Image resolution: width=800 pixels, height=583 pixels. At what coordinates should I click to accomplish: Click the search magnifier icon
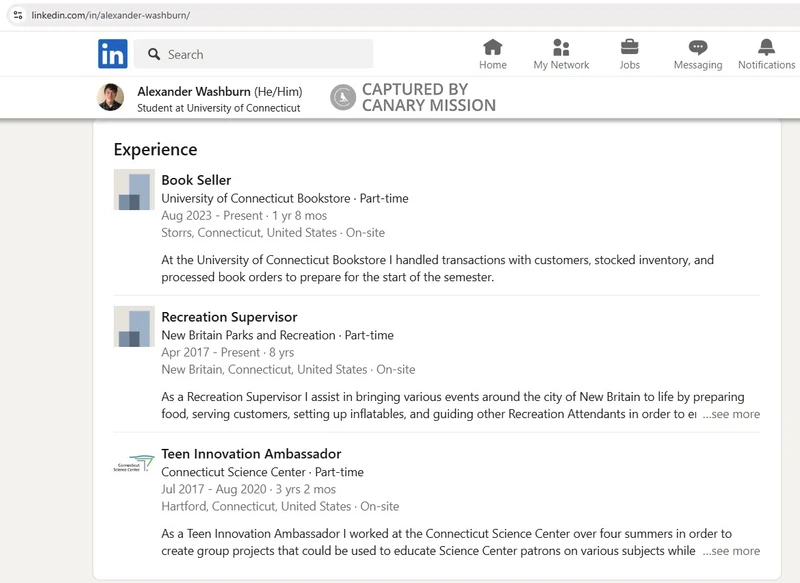click(x=154, y=54)
